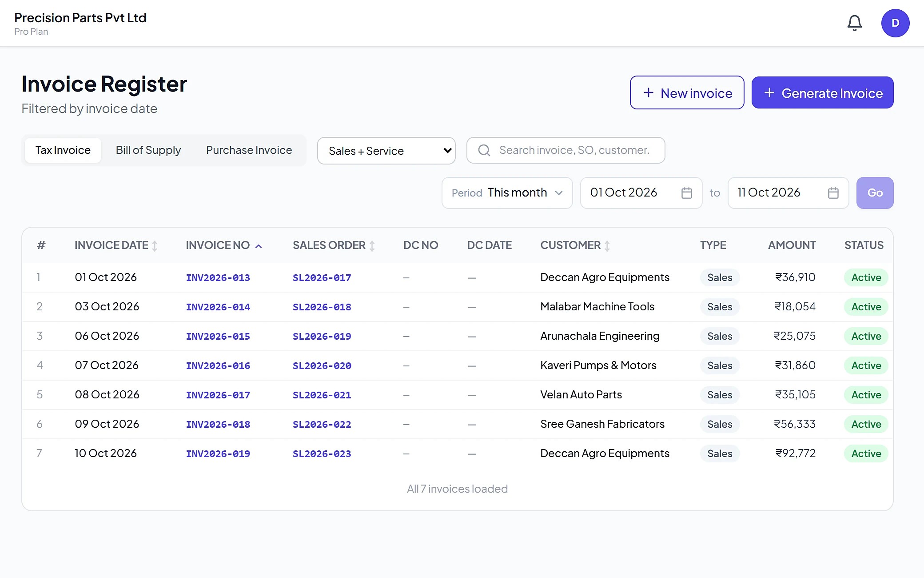Click the 01 Oct 2026 start date field
The image size is (924, 578).
tap(641, 193)
